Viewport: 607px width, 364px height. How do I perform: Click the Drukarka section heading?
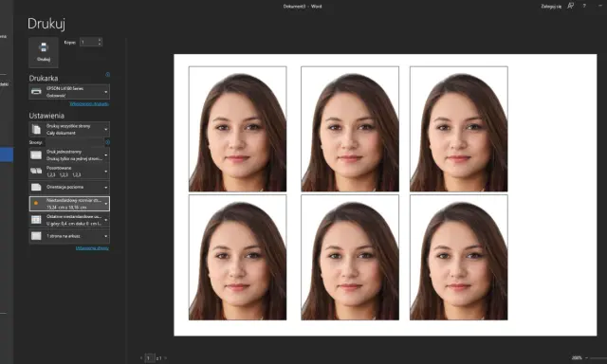(44, 78)
